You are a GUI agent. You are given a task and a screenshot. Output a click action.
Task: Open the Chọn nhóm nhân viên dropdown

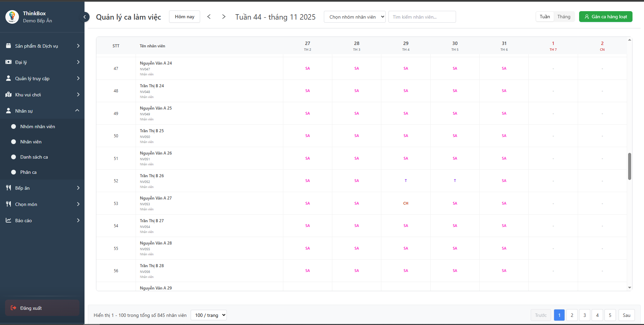click(355, 17)
